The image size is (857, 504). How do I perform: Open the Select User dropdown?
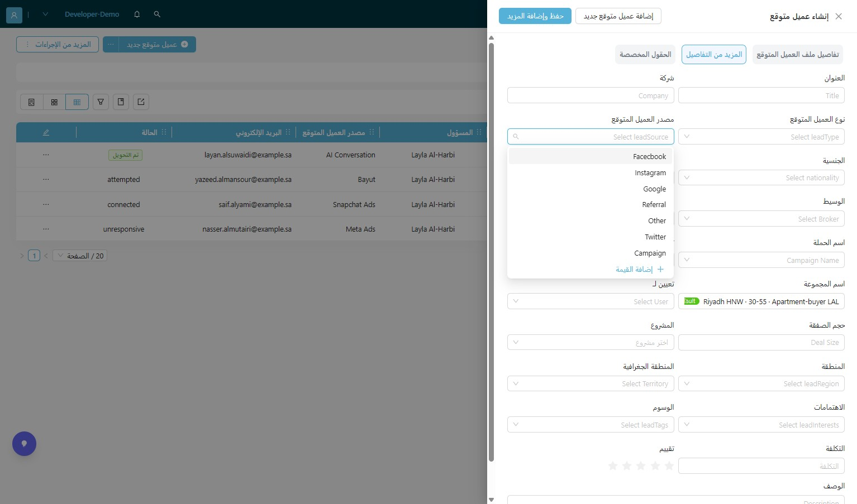click(591, 301)
